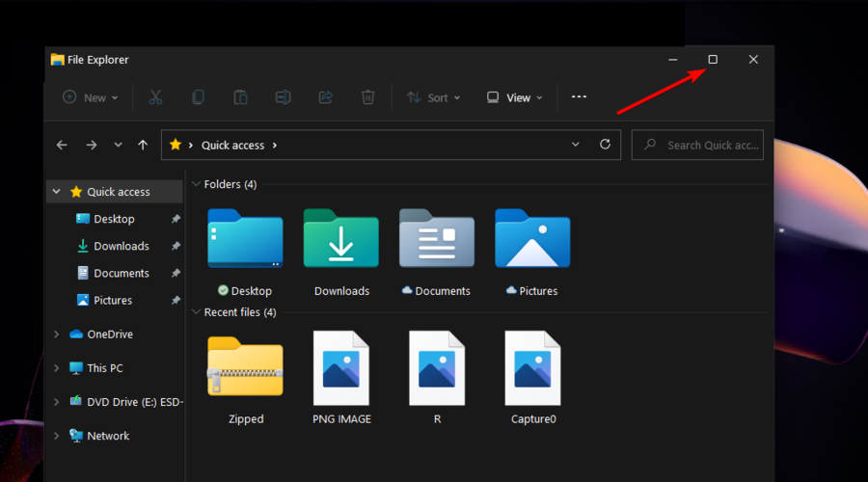Viewport: 868px width, 482px height.
Task: Expand the This PC tree node
Action: pyautogui.click(x=57, y=368)
